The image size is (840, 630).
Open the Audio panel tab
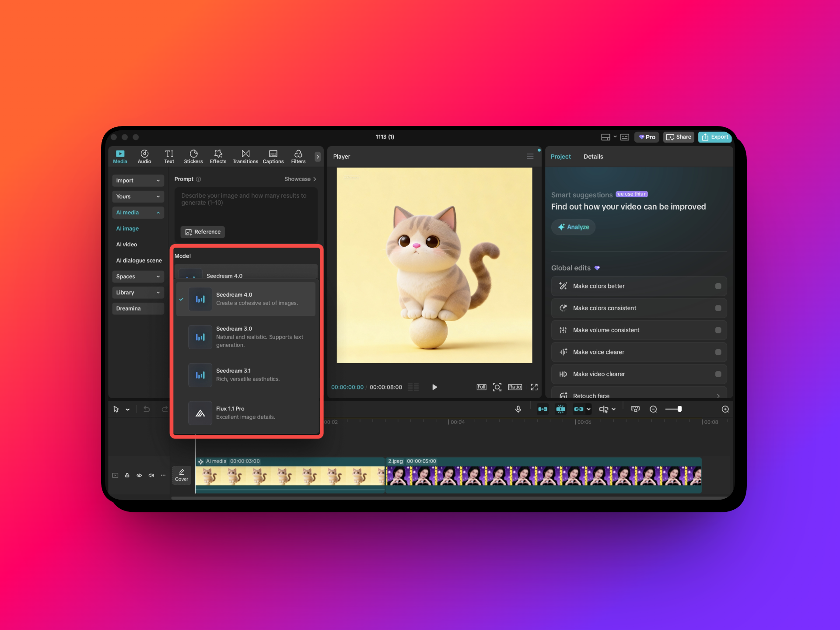144,156
